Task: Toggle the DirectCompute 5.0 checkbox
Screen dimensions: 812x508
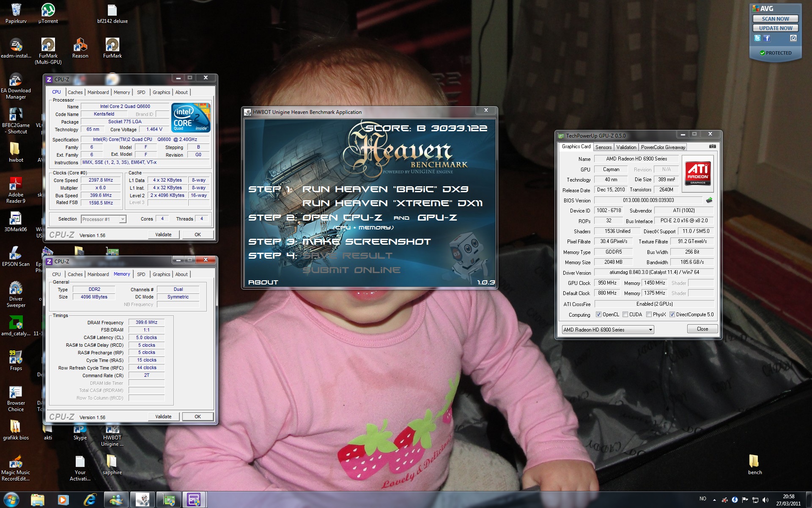Action: tap(672, 315)
